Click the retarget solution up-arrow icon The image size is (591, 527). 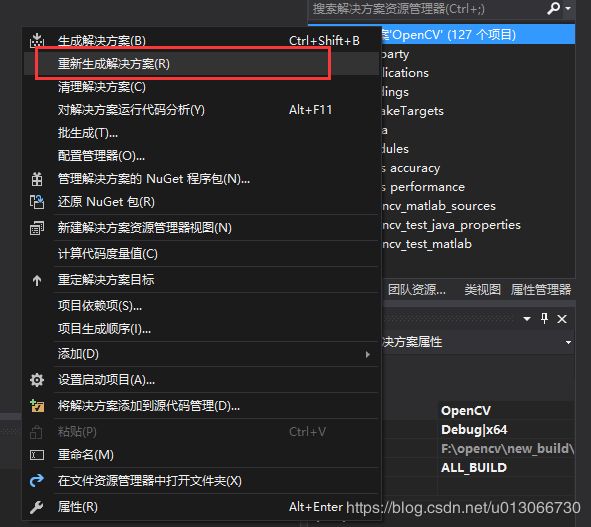pos(37,280)
